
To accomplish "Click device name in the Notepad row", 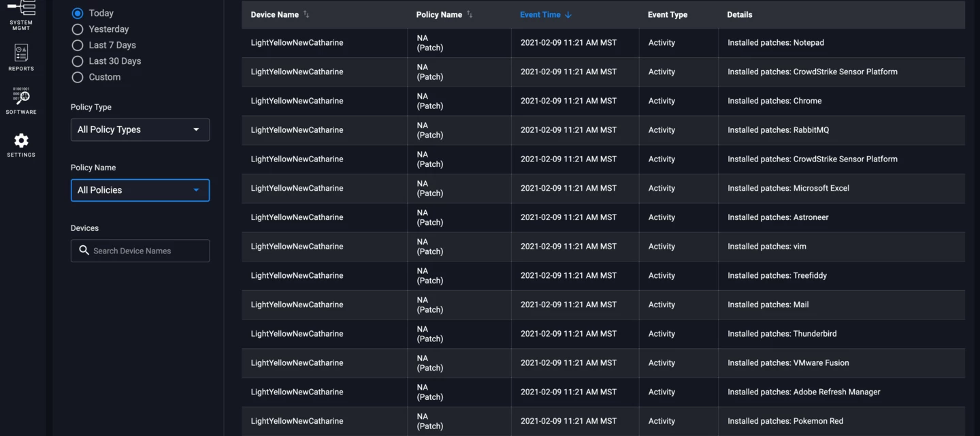I will point(297,42).
